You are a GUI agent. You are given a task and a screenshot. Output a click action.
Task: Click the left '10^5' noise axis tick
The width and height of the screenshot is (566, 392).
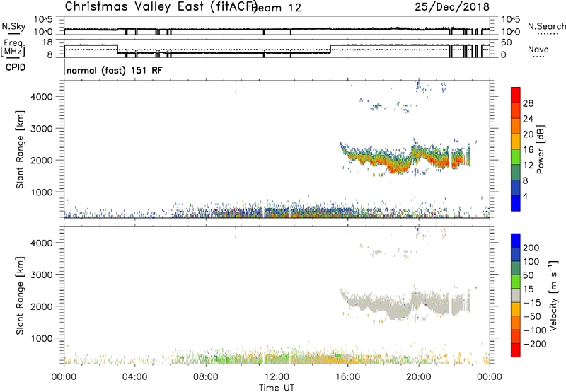(x=43, y=19)
